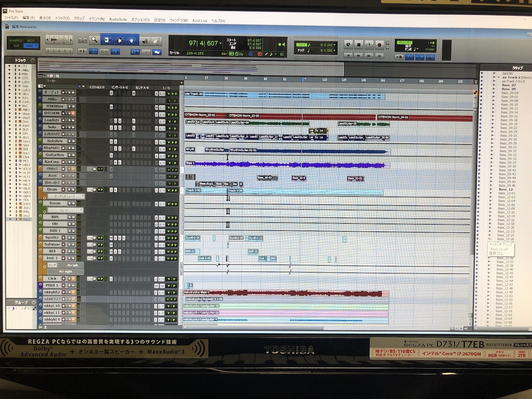Select the Trim tool
532x399 pixels.
point(107,40)
